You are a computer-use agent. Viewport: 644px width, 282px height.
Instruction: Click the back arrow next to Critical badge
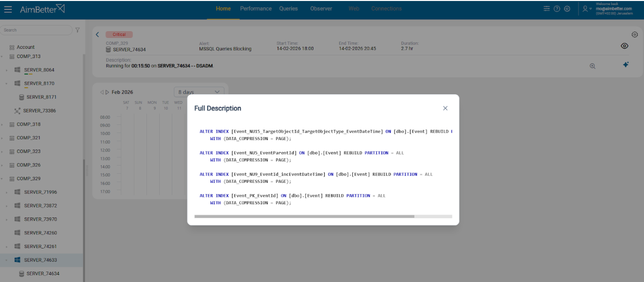(98, 35)
